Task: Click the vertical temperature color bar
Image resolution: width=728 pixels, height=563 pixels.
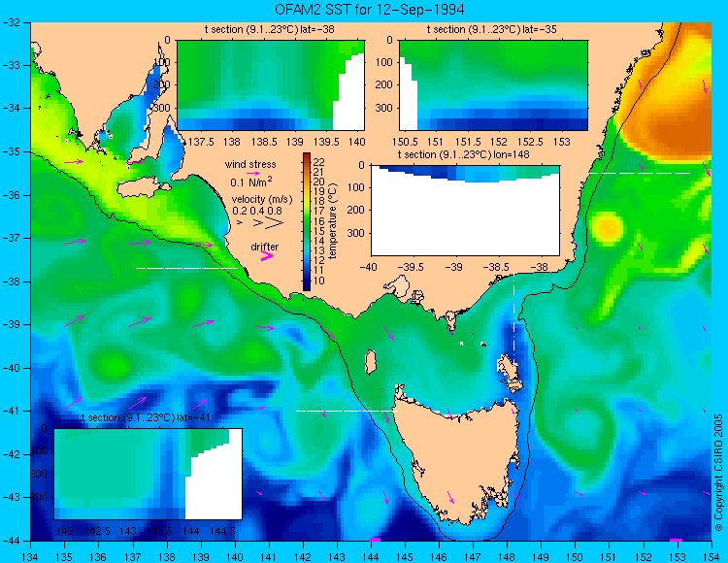Action: click(307, 221)
